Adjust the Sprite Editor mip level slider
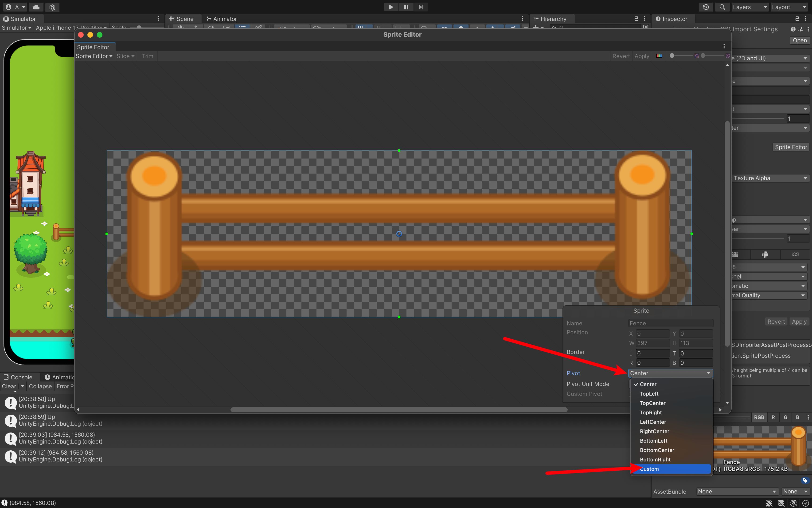 click(x=713, y=56)
